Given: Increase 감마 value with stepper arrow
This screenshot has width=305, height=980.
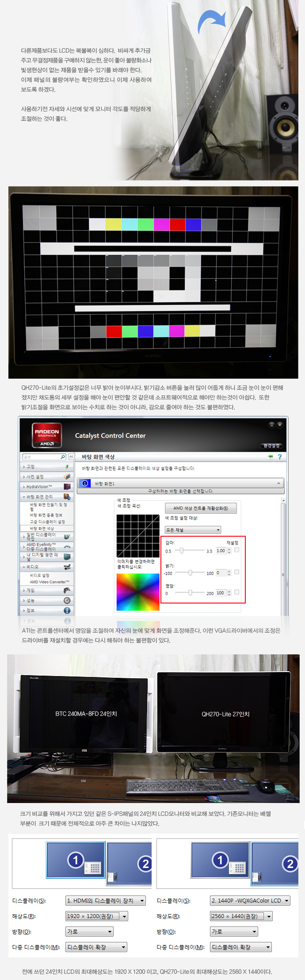Looking at the screenshot, I should pos(229,549).
